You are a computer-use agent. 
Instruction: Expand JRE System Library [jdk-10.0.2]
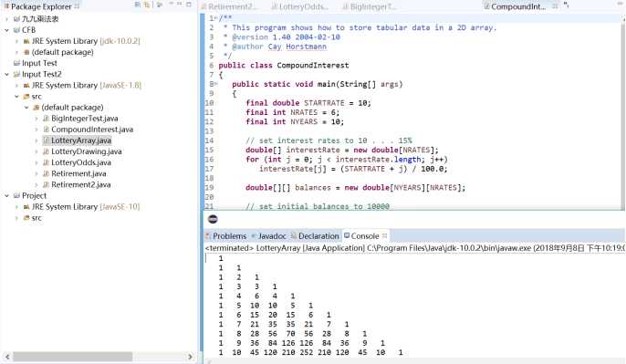click(x=16, y=41)
